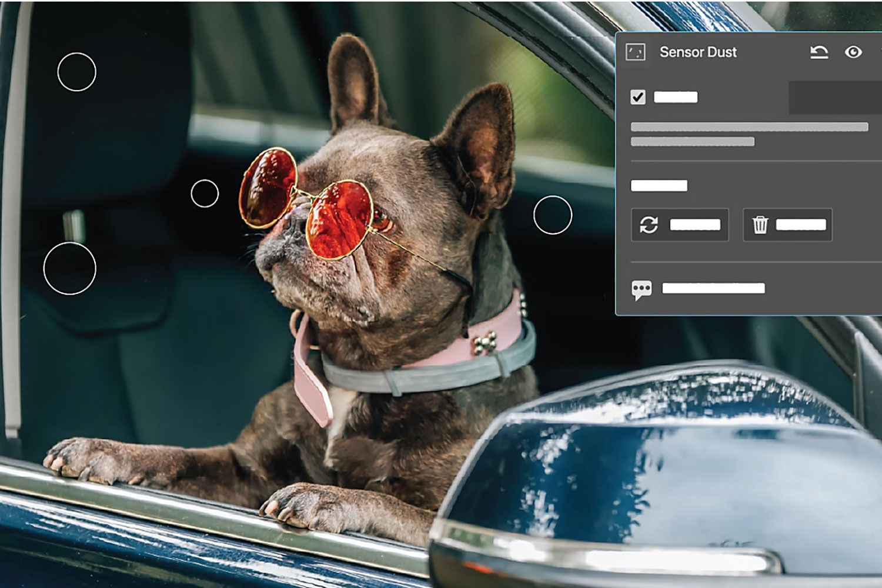Click the Sensor Dust panel icon
882x588 pixels.
pos(636,52)
